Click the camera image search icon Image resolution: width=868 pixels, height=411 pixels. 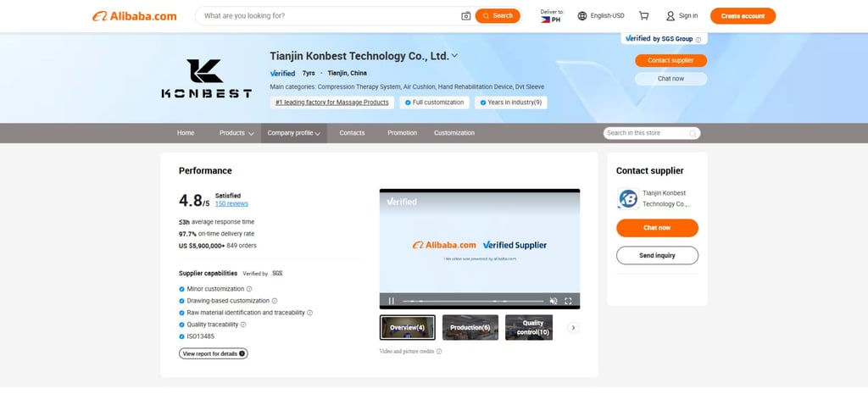pyautogui.click(x=466, y=16)
